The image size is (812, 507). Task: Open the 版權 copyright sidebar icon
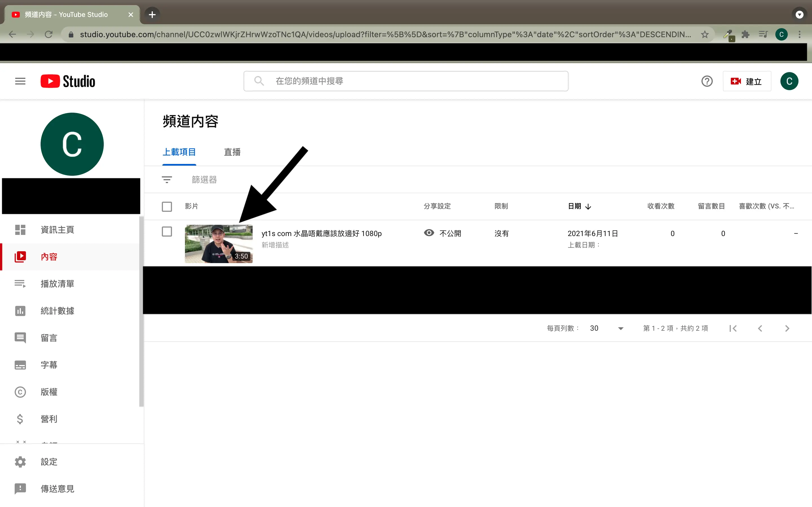click(20, 392)
